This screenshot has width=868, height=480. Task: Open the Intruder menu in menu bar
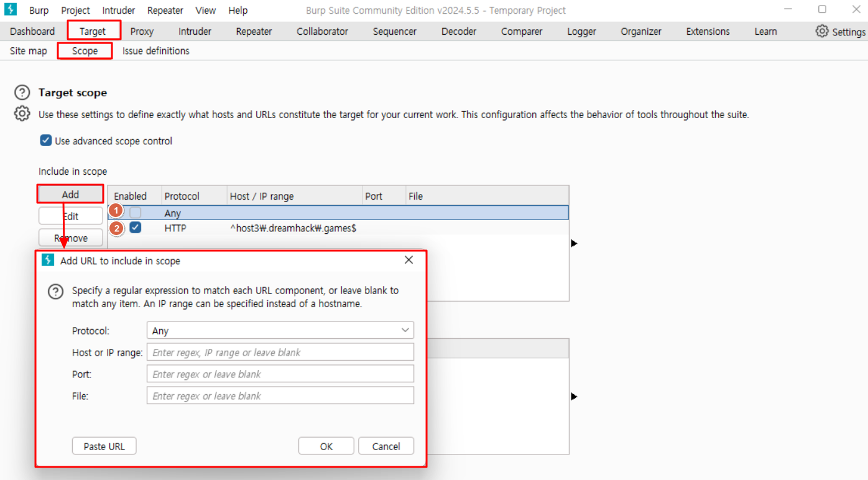[x=119, y=11]
